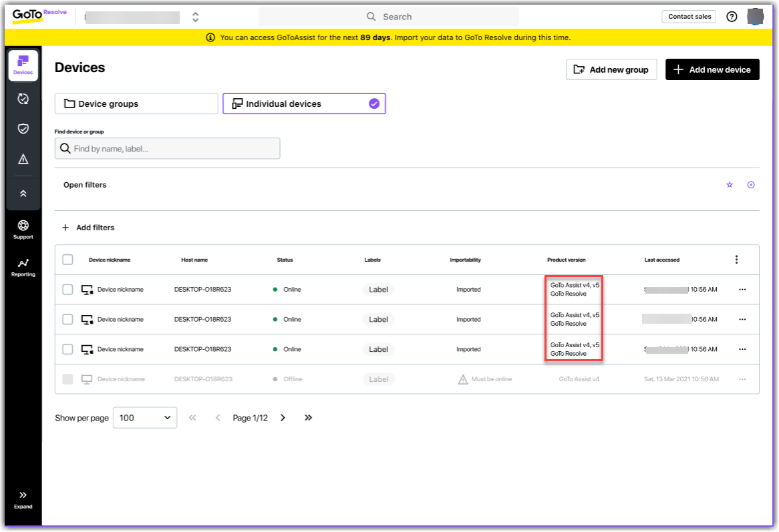This screenshot has height=532, width=779.
Task: Click the star favorite filter icon
Action: click(x=730, y=185)
